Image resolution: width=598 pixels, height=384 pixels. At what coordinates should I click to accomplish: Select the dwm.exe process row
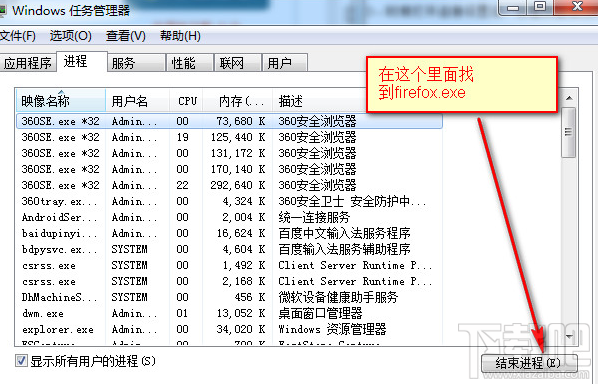point(229,313)
